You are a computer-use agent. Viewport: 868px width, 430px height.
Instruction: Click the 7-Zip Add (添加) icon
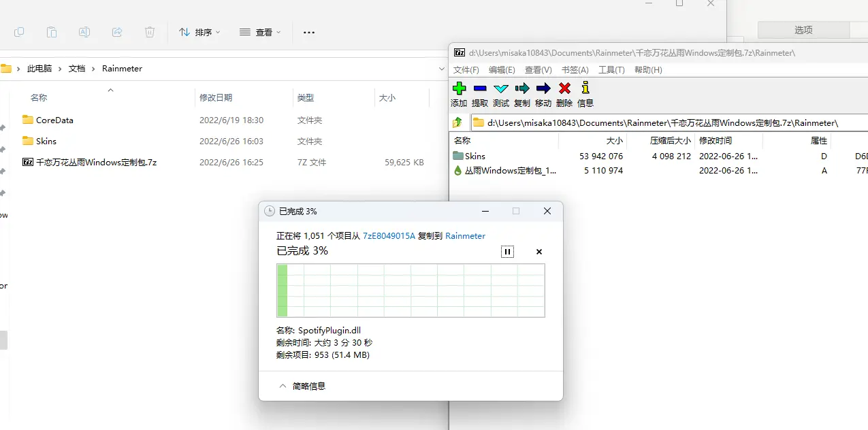point(459,88)
